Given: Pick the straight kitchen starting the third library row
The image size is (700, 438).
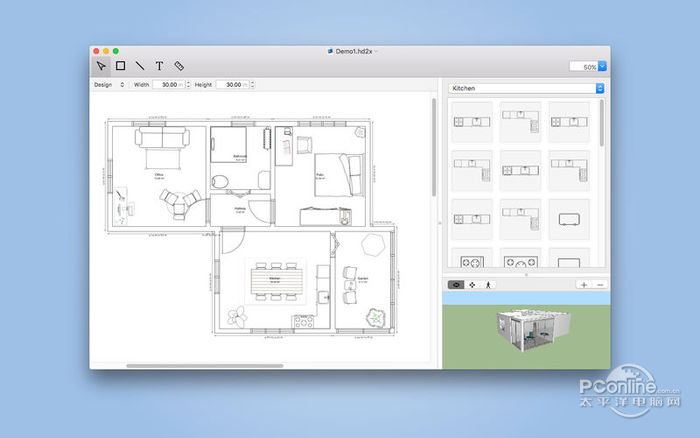Looking at the screenshot, I should point(472,219).
